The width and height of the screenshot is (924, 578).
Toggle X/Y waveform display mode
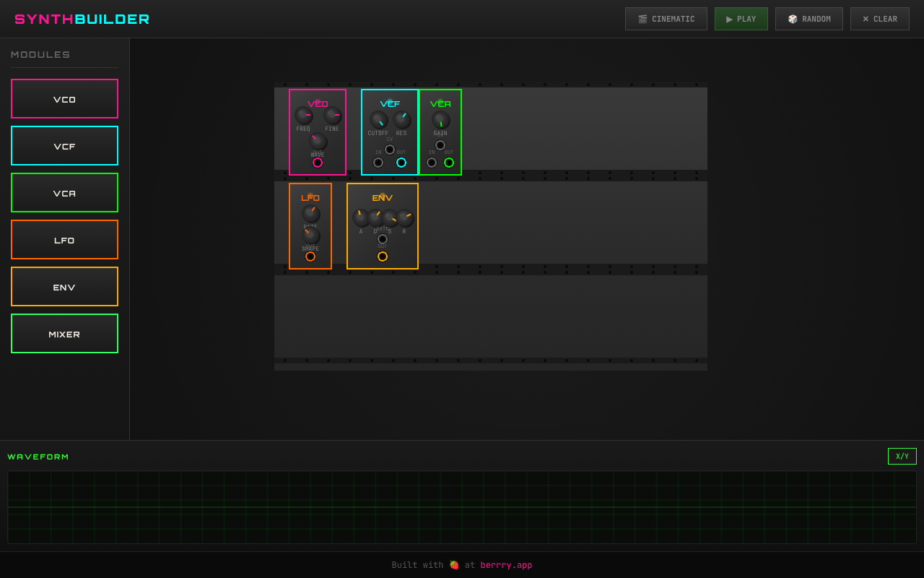coord(902,456)
